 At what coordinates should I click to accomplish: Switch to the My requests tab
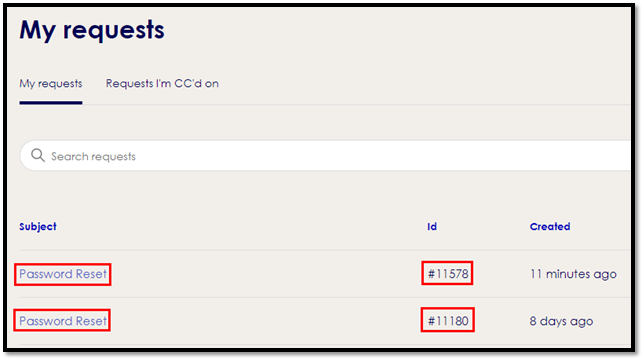[x=51, y=83]
